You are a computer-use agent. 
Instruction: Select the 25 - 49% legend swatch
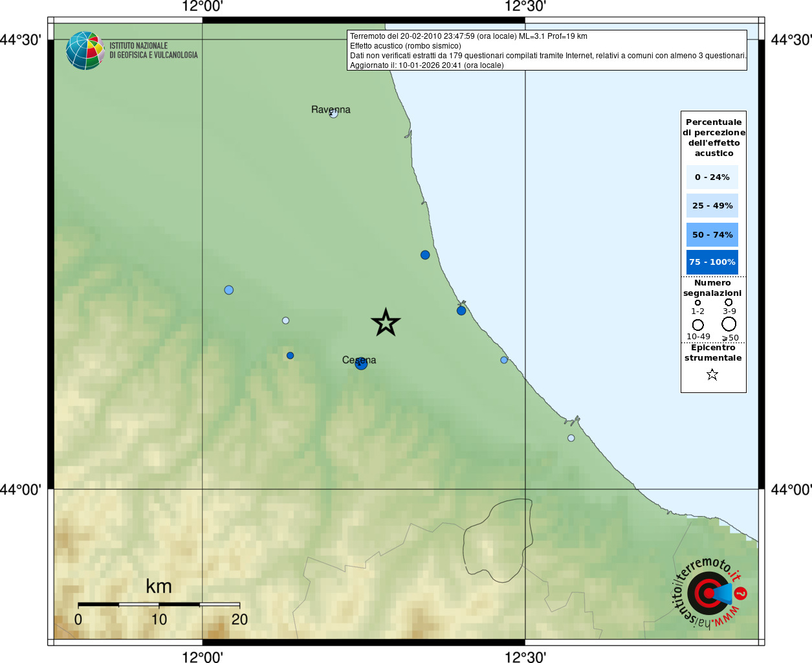click(712, 206)
